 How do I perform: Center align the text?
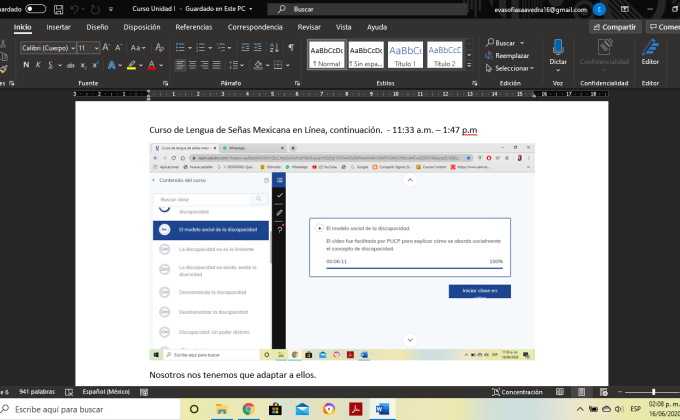193,65
